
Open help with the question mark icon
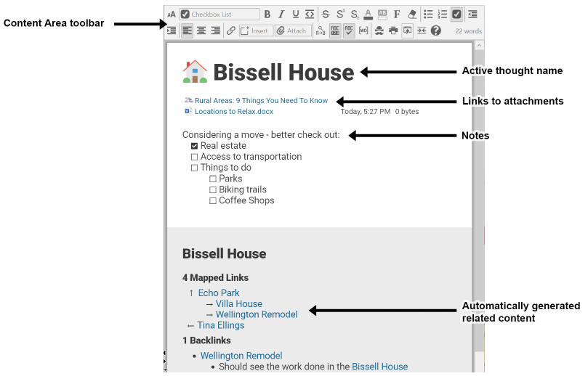tap(435, 30)
